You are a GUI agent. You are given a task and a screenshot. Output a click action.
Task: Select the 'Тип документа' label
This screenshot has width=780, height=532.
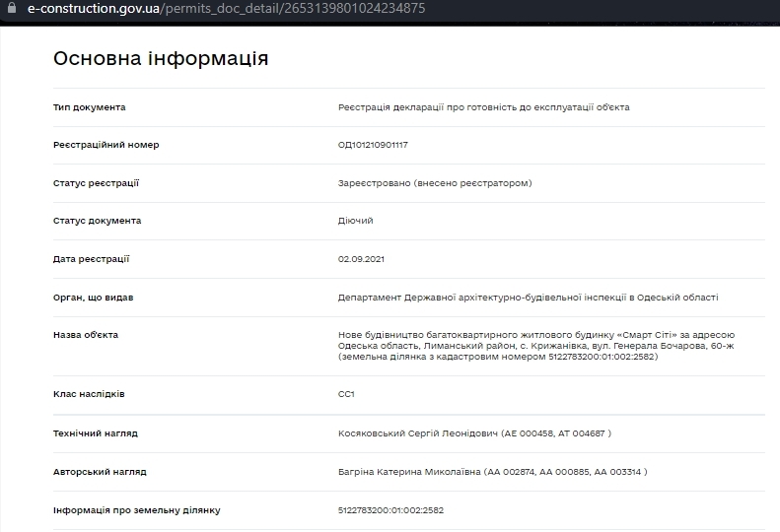(x=90, y=107)
